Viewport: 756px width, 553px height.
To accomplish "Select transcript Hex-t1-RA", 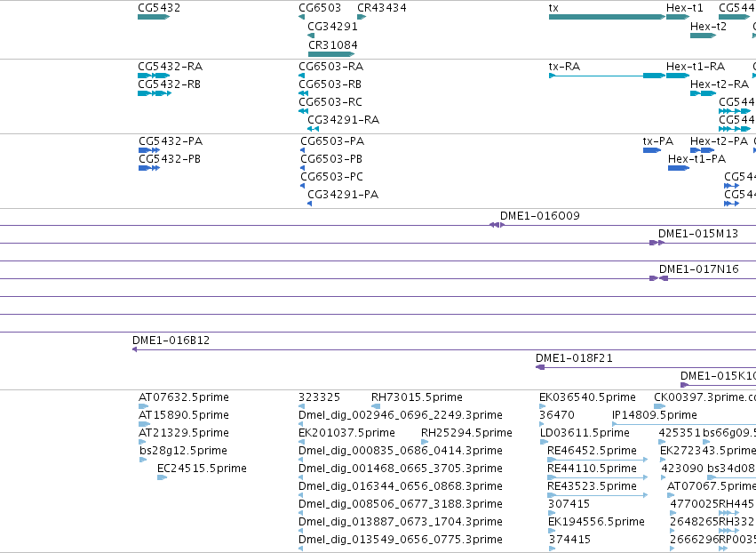I will pos(678,76).
